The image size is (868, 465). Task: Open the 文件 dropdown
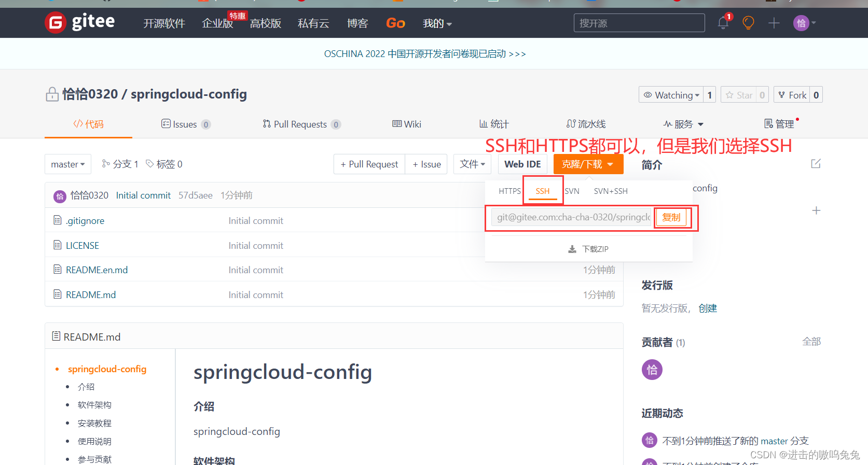[x=472, y=164]
